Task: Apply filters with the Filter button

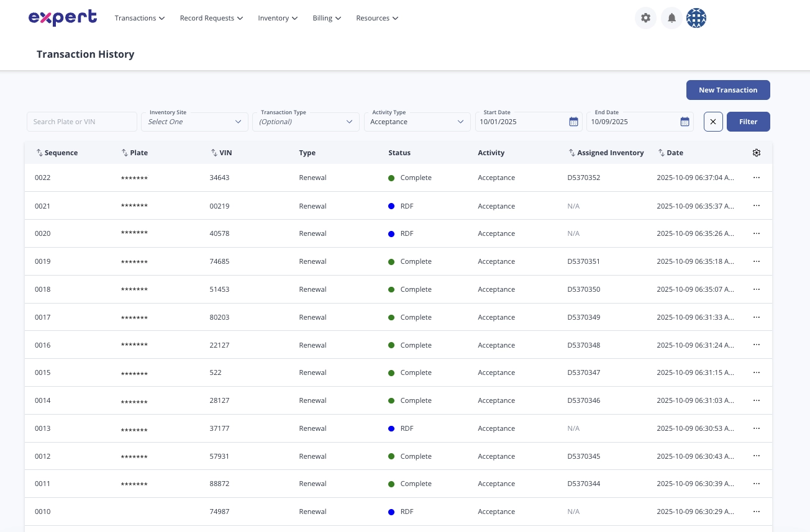Action: click(748, 122)
